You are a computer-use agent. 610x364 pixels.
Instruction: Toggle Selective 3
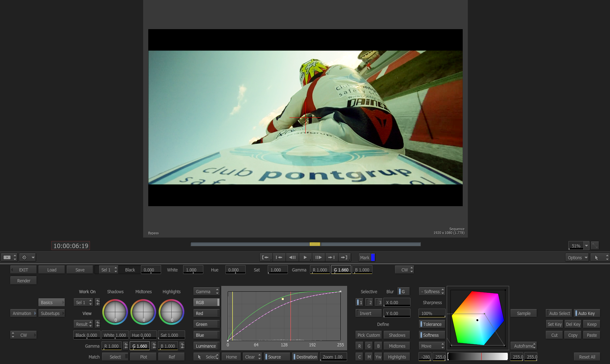378,303
